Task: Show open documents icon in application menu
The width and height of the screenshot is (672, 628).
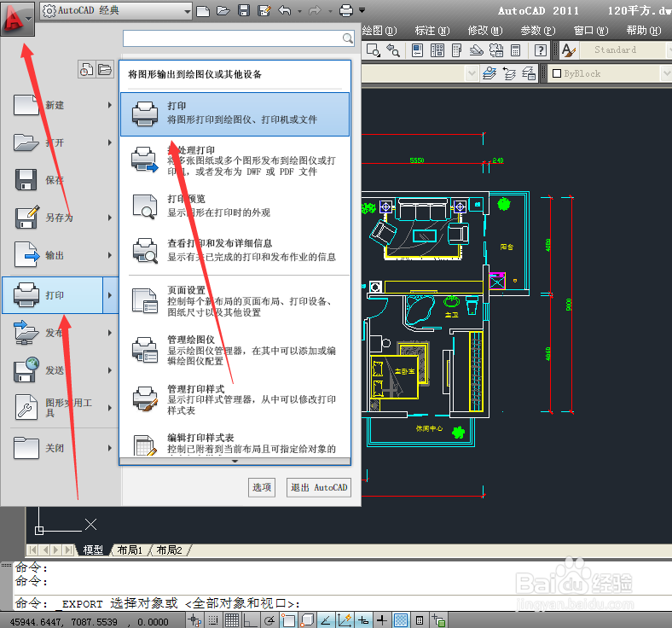Action: [x=105, y=69]
